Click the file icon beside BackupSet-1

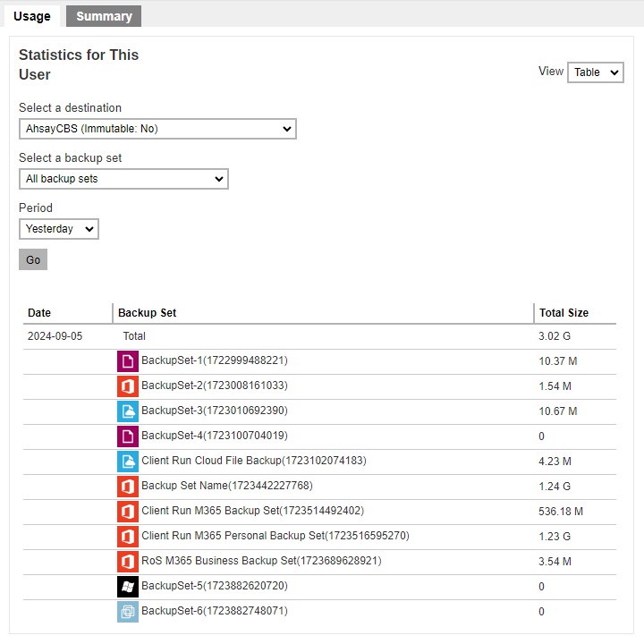(x=128, y=361)
